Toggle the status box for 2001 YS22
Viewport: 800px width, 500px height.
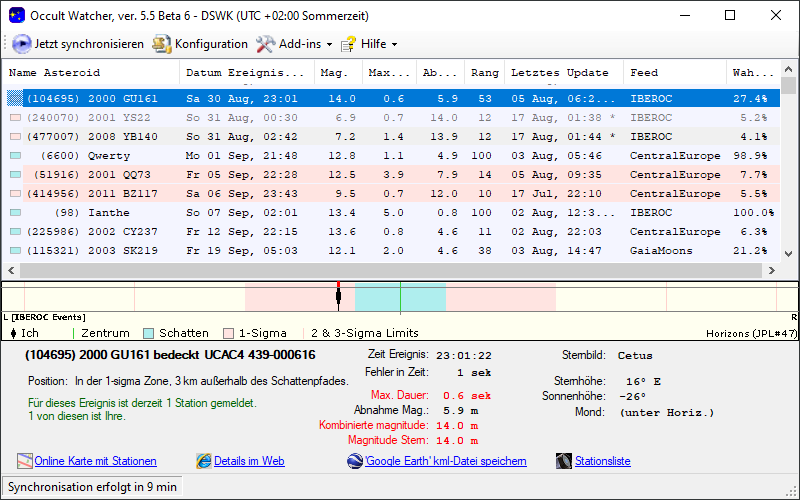point(15,118)
